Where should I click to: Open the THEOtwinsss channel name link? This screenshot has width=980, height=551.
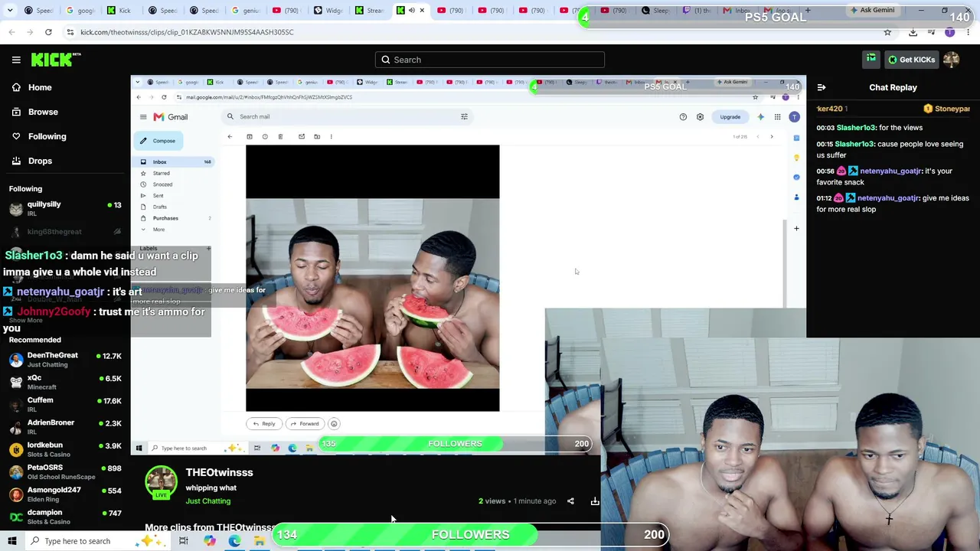pos(219,472)
